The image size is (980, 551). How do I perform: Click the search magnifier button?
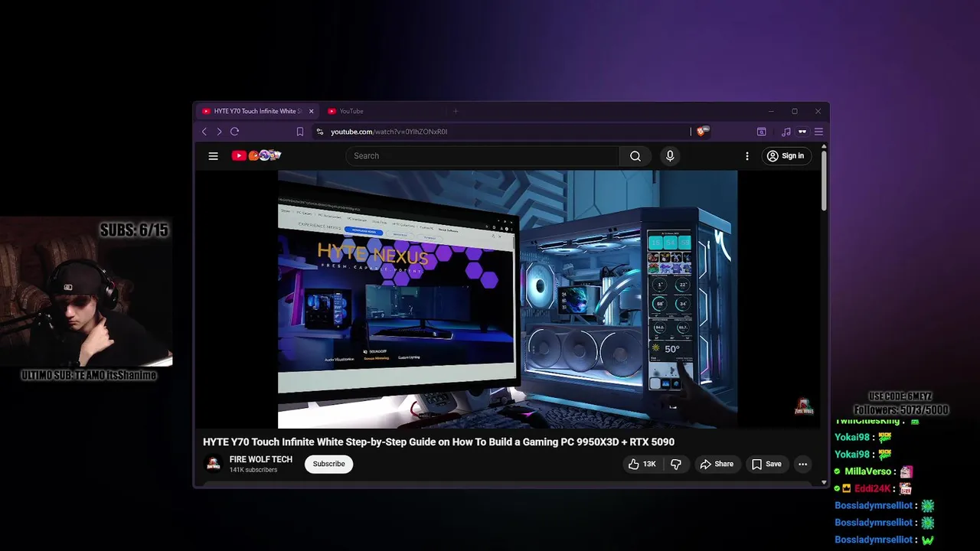pos(635,156)
